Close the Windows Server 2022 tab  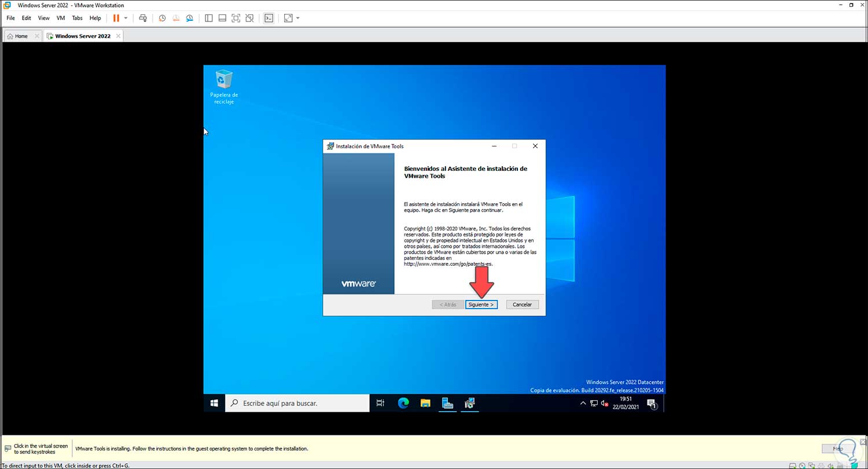(118, 36)
